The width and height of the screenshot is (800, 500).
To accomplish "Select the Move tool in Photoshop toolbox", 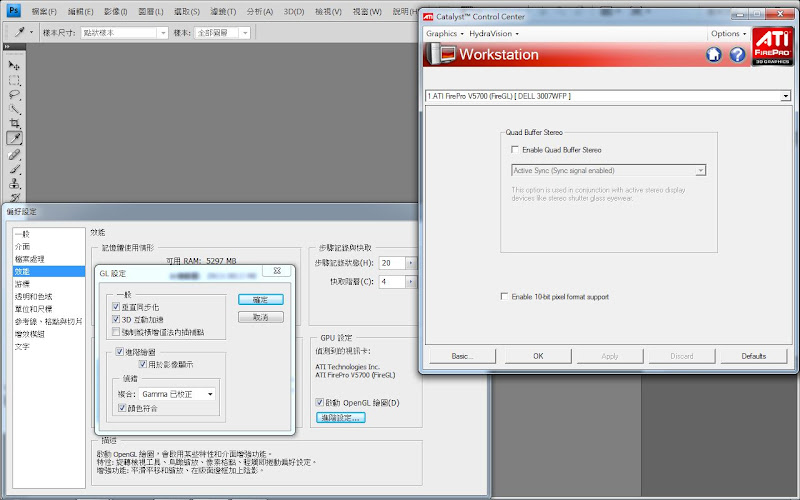I will tap(14, 66).
